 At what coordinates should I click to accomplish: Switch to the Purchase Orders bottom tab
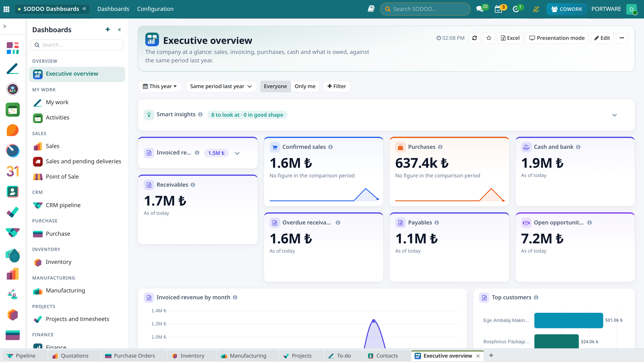pyautogui.click(x=134, y=356)
